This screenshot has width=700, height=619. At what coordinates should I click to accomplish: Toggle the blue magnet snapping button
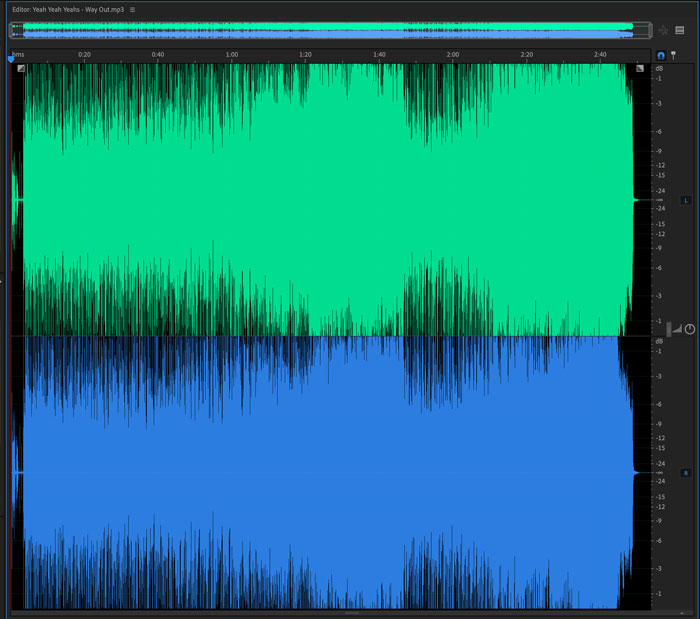(661, 55)
